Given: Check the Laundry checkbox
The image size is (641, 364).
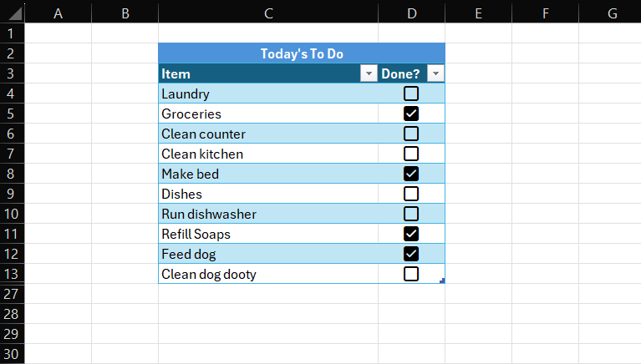Looking at the screenshot, I should point(411,94).
